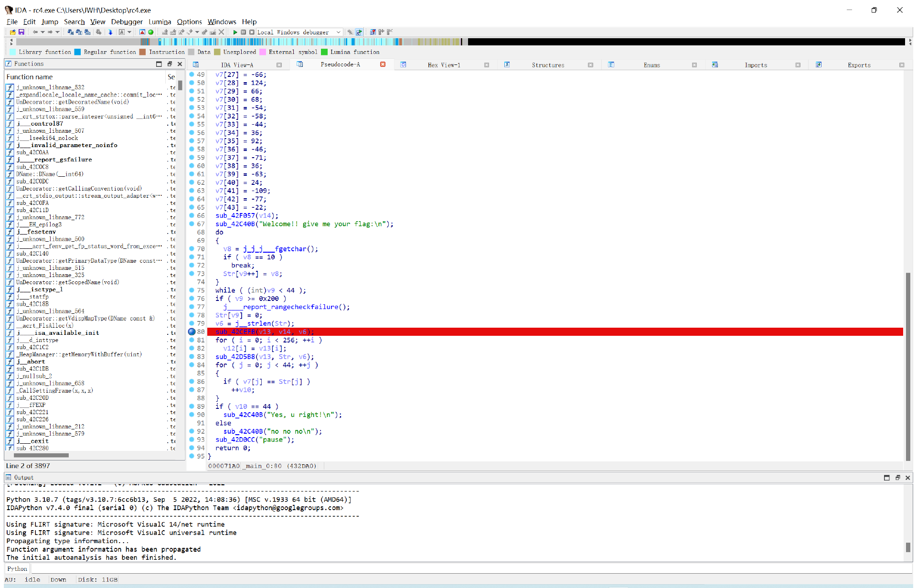The width and height of the screenshot is (917, 588).
Task: Terminate the debugger process (stop icon)
Action: (x=252, y=32)
